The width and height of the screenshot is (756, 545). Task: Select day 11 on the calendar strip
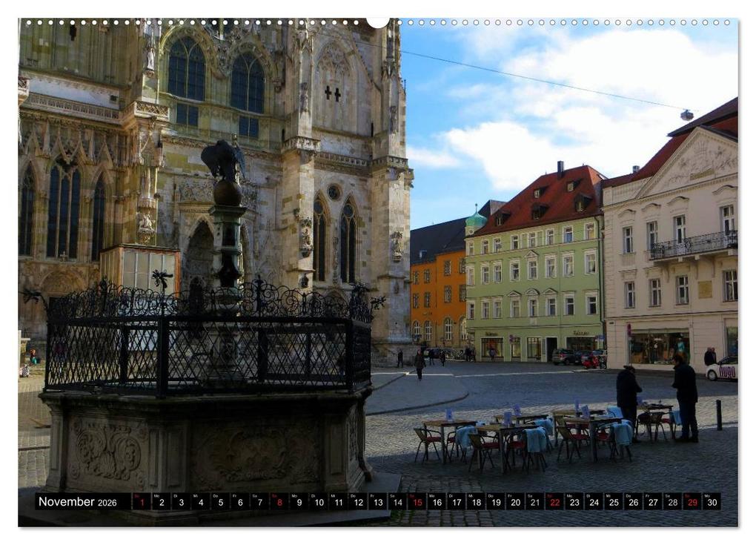click(339, 501)
